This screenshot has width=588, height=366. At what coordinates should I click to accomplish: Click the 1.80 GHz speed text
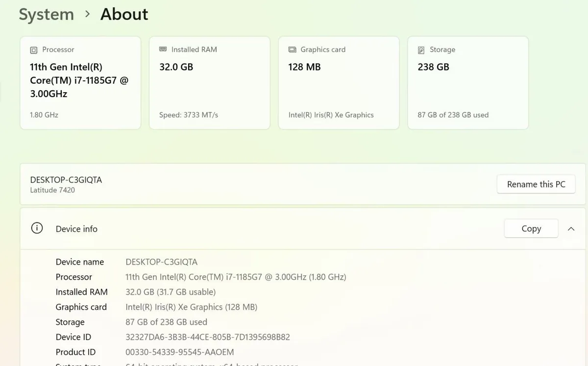coord(44,115)
